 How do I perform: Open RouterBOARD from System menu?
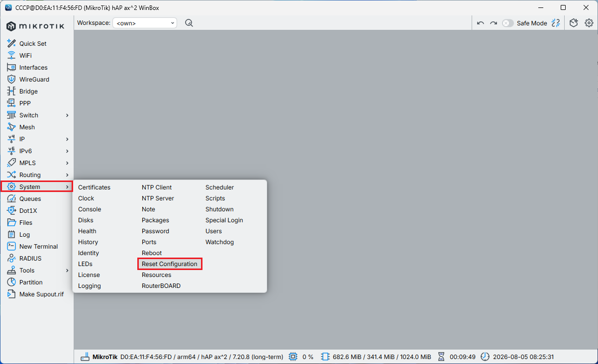click(x=161, y=286)
